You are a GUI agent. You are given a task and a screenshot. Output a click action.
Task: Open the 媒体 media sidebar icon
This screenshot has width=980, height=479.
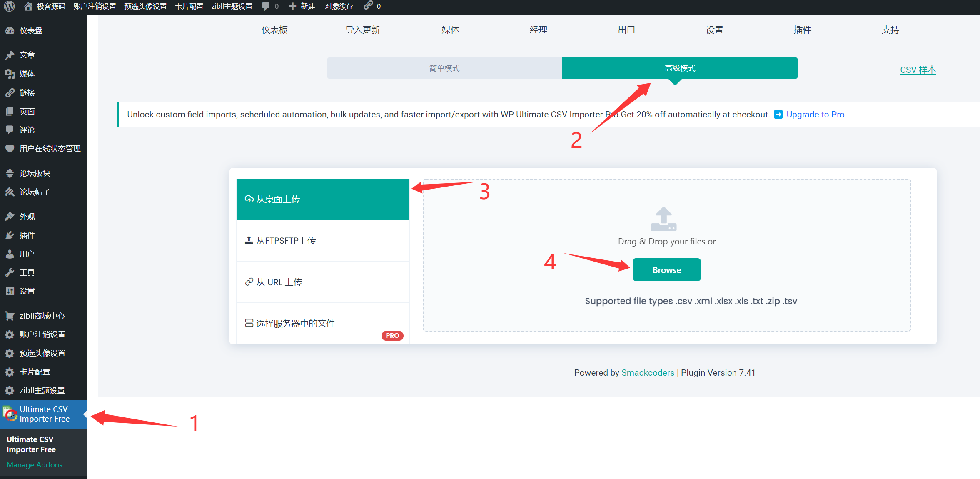(10, 74)
